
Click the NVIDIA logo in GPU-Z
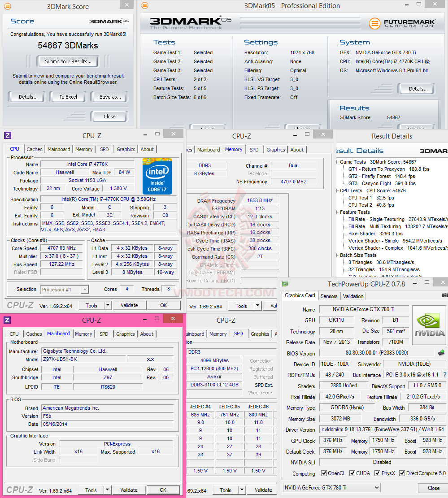point(430,325)
